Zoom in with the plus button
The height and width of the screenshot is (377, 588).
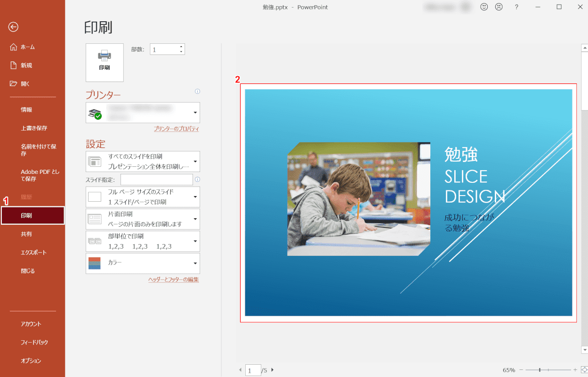(575, 370)
